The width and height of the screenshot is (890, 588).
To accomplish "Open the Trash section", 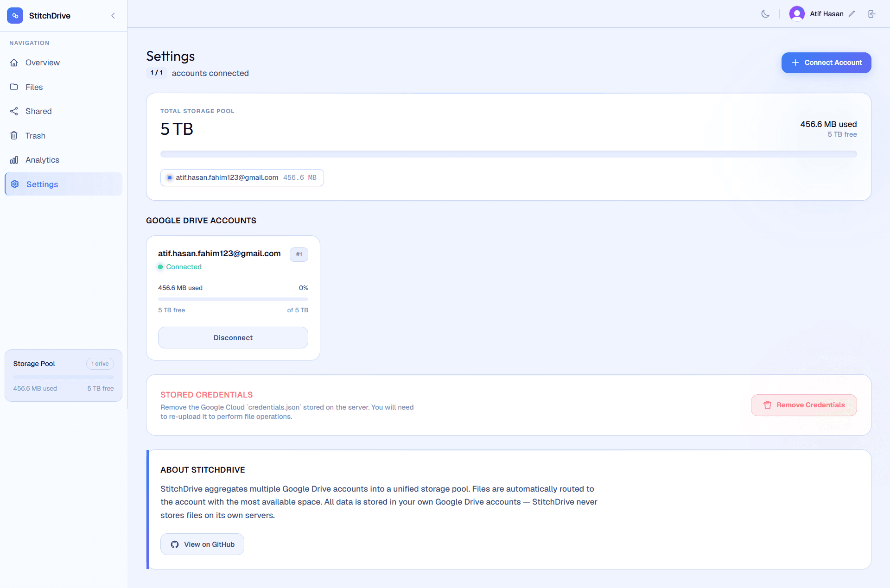I will 64,136.
